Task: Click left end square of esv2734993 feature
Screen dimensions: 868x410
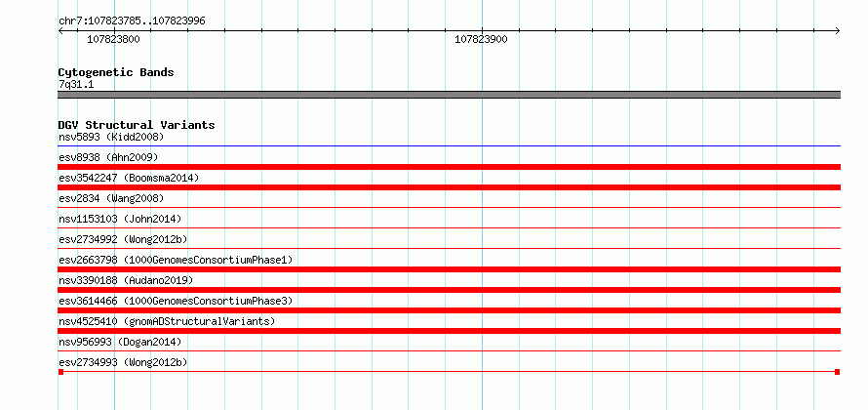Action: click(x=60, y=372)
